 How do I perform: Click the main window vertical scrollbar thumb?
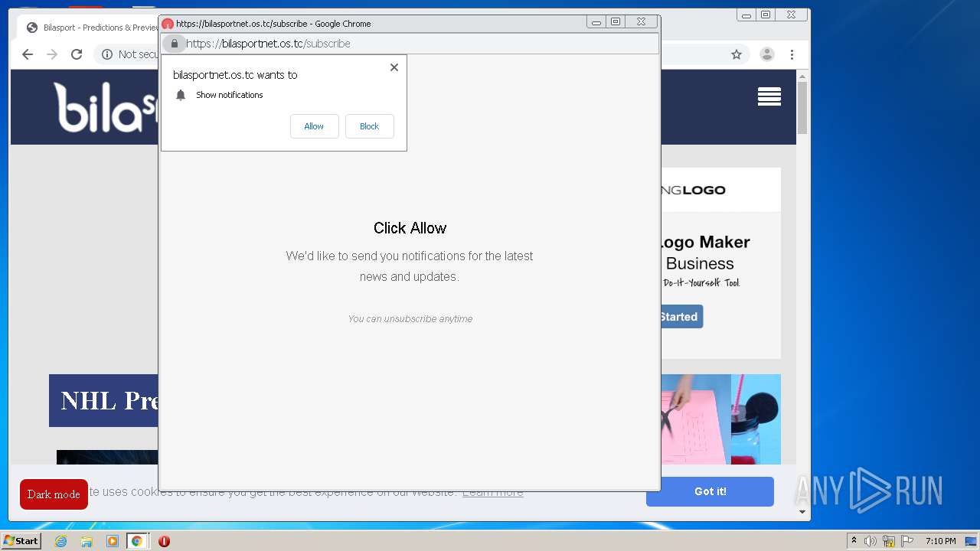point(802,107)
